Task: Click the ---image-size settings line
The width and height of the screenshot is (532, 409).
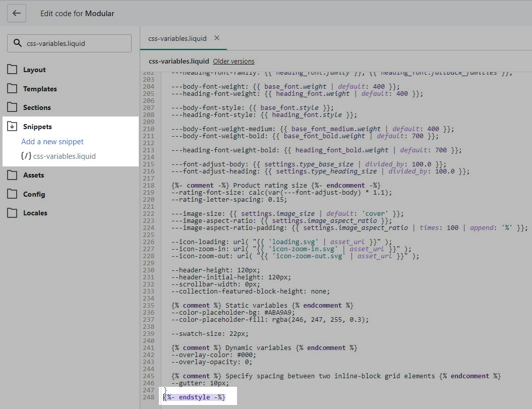Action: click(x=287, y=214)
